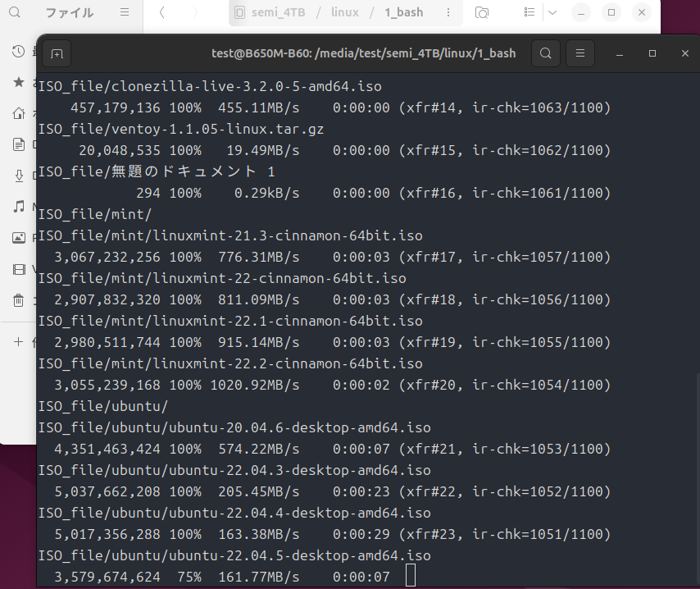Click the folder search icon beside path bar
The height and width of the screenshot is (589, 700).
483,13
